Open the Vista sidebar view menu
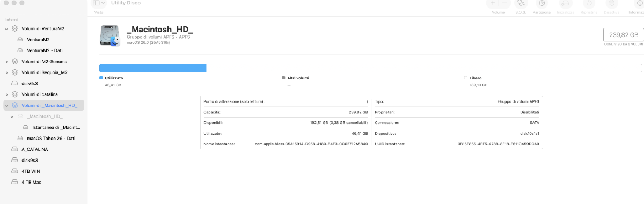Image resolution: width=644 pixels, height=204 pixels. [x=99, y=3]
